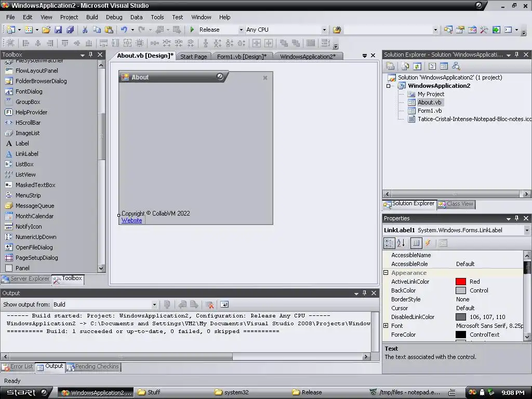Show Events lightning bolt in Properties
The width and height of the screenshot is (532, 399).
click(x=428, y=243)
